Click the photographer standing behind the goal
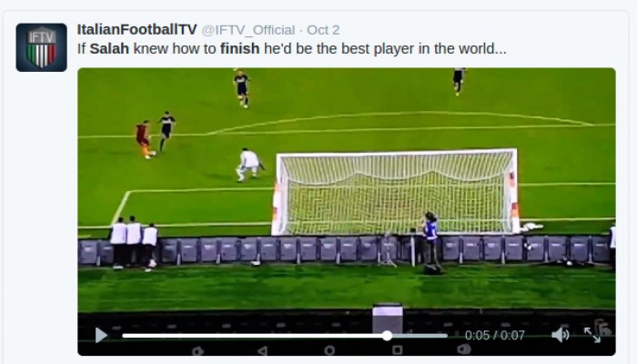Image resolution: width=637 pixels, height=364 pixels. (430, 238)
